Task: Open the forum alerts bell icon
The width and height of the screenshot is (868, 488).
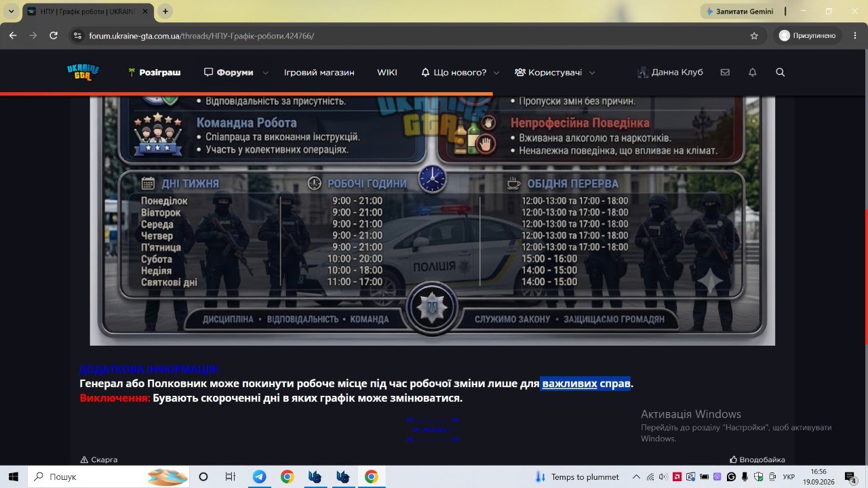Action: click(752, 73)
